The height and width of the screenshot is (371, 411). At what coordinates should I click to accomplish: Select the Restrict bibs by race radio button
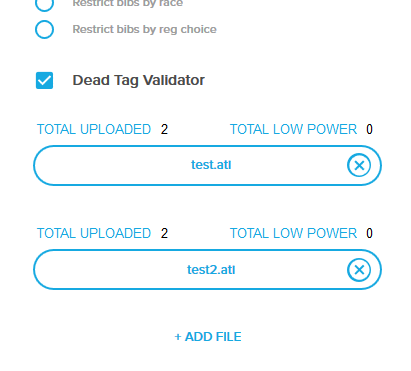coord(44,4)
